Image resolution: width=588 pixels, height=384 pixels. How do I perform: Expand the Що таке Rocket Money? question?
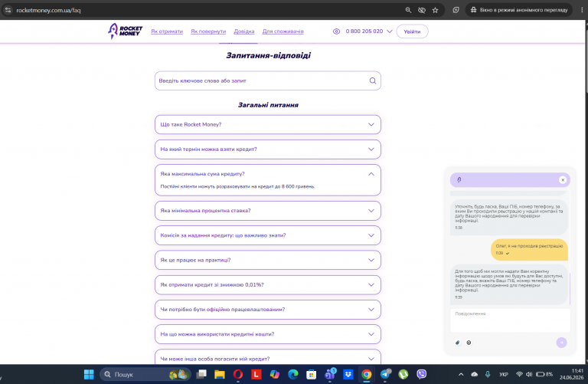268,125
